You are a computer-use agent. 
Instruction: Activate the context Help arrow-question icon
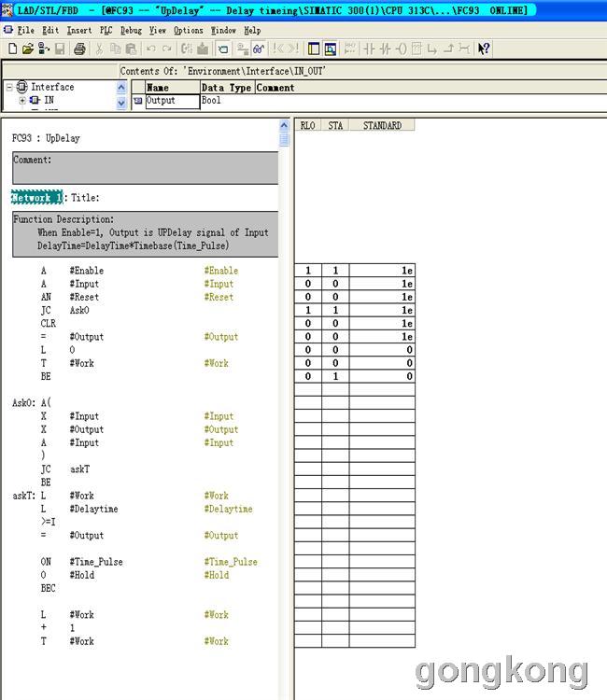[x=484, y=49]
